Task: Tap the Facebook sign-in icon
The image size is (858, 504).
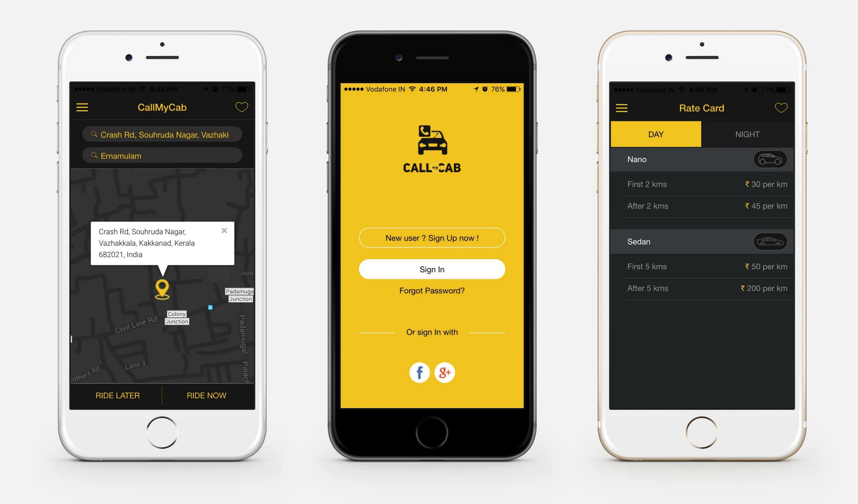Action: [x=418, y=372]
